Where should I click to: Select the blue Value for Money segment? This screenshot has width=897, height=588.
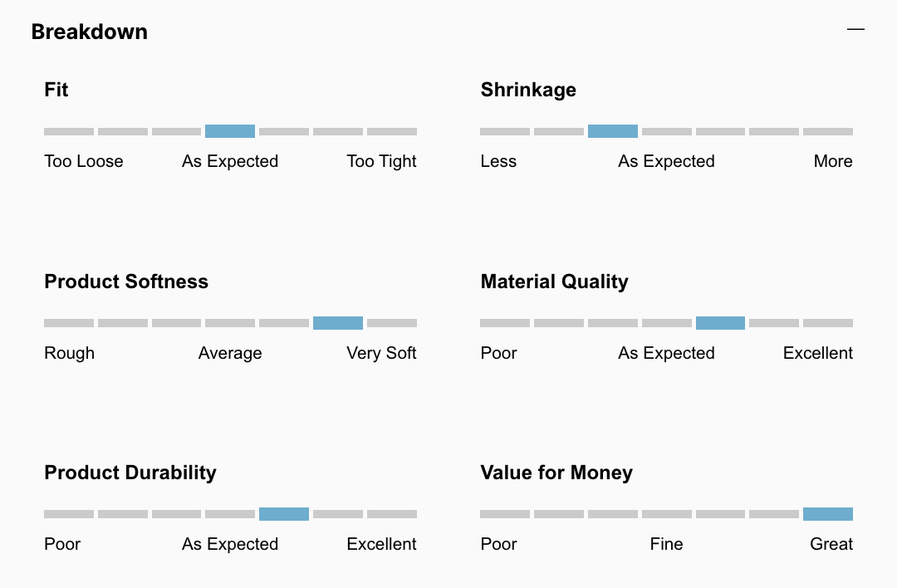coord(827,514)
